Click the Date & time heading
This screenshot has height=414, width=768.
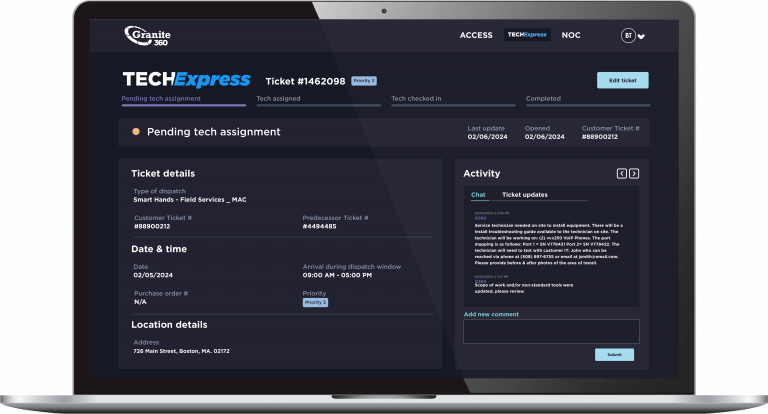coord(159,249)
